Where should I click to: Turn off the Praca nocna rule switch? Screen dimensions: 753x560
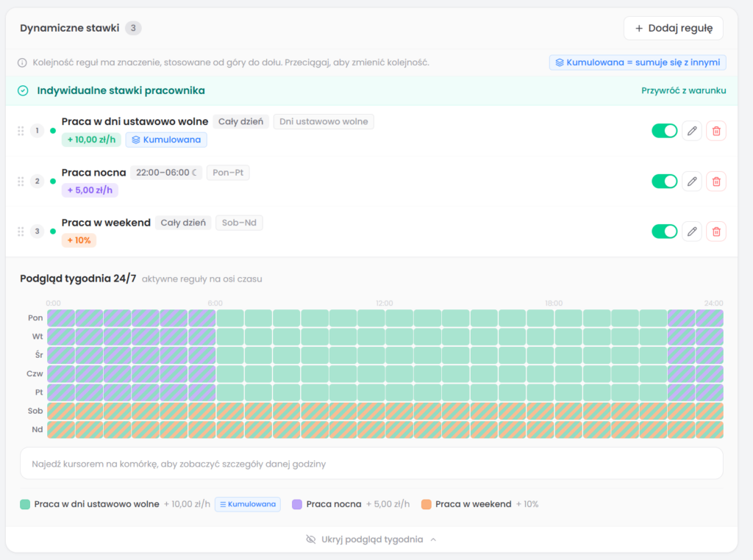pos(665,182)
